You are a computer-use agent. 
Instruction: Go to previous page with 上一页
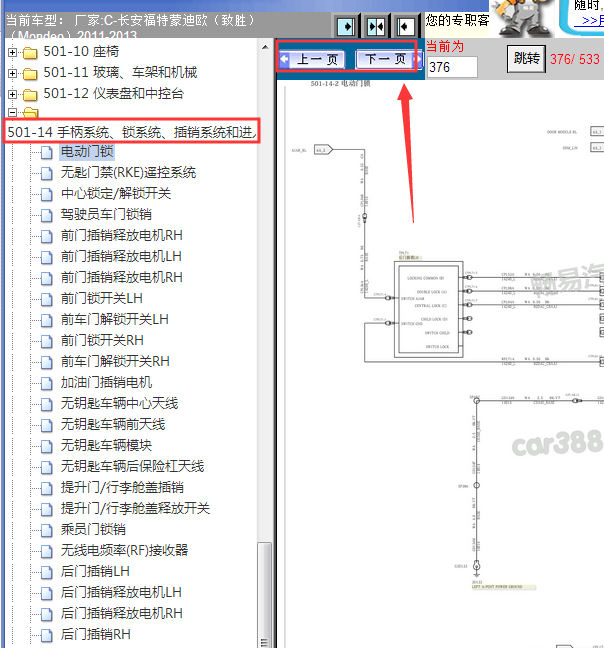pyautogui.click(x=313, y=60)
